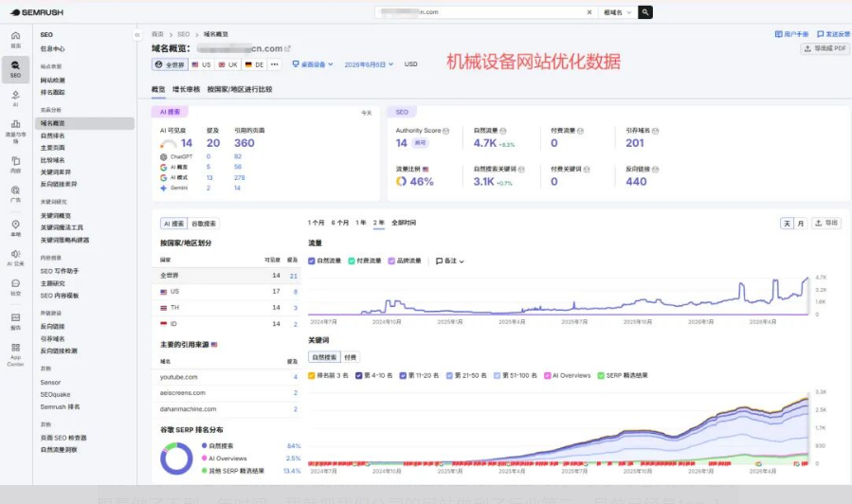Expand the 备注 notes dropdown

450,261
